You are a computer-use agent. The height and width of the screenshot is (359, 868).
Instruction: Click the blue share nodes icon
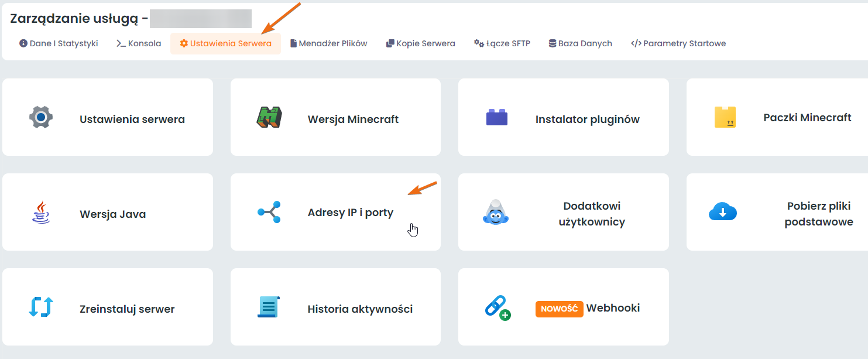click(269, 212)
